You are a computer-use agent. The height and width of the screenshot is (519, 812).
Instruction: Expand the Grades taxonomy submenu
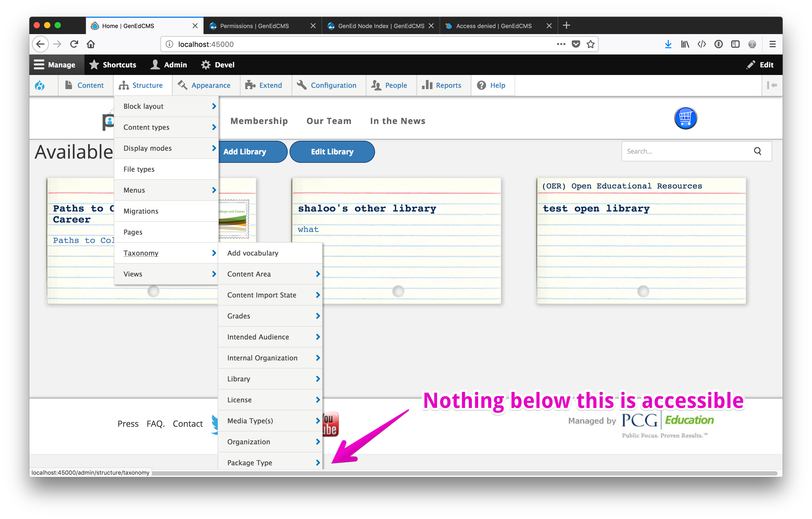pos(317,316)
